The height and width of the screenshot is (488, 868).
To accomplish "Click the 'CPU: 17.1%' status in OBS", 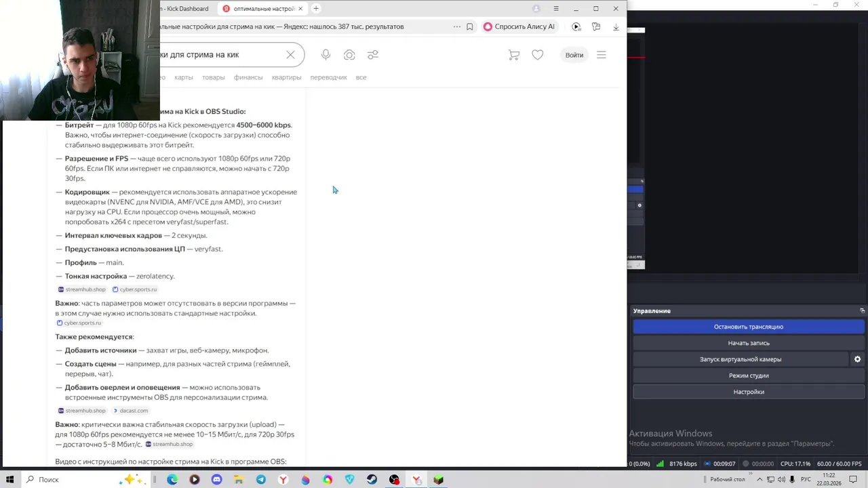I will click(x=795, y=464).
